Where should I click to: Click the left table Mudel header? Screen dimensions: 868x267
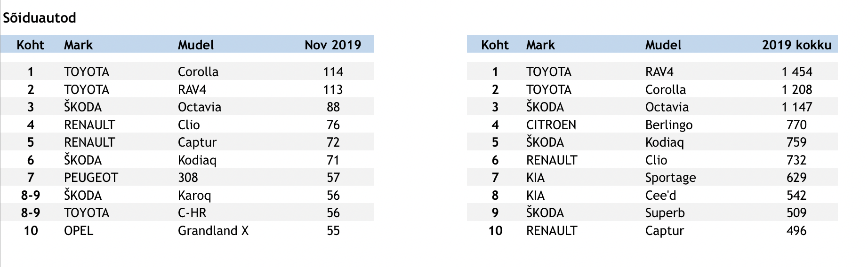tap(196, 45)
